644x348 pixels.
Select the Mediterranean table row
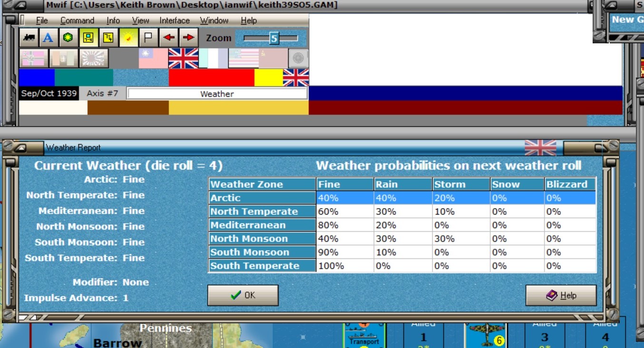402,225
